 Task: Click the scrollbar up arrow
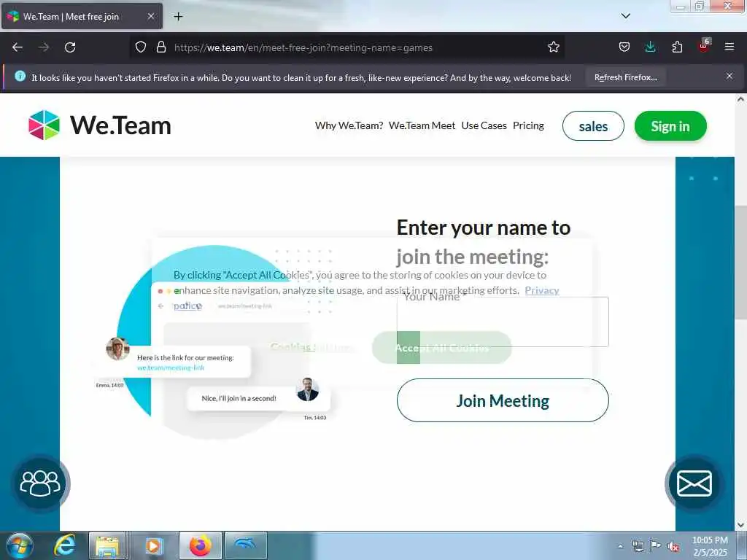(740, 99)
